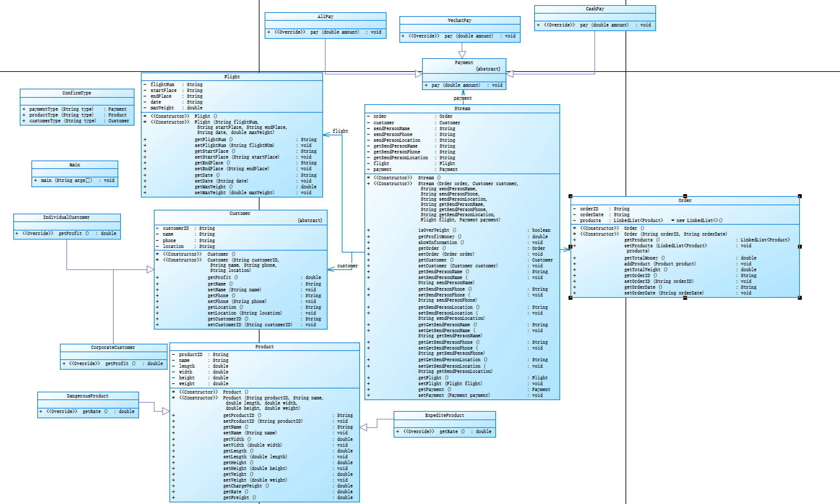Click the DangerousProduct class header

[87, 396]
